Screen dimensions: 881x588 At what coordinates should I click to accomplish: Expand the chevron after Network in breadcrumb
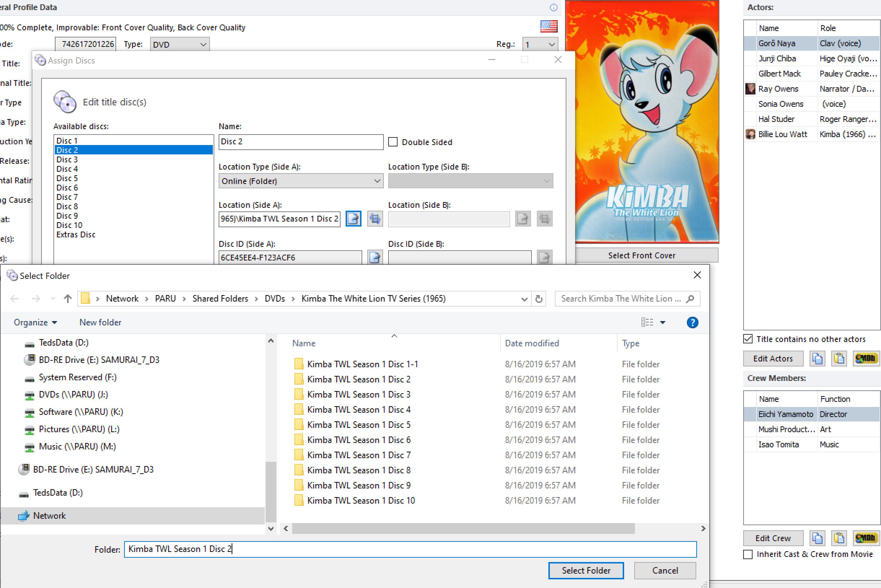146,298
